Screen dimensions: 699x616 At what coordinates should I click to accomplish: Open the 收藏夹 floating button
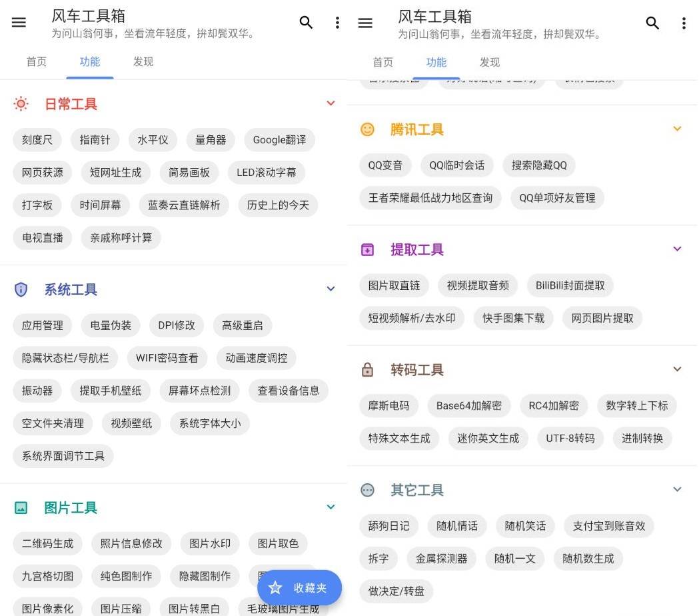pyautogui.click(x=299, y=589)
